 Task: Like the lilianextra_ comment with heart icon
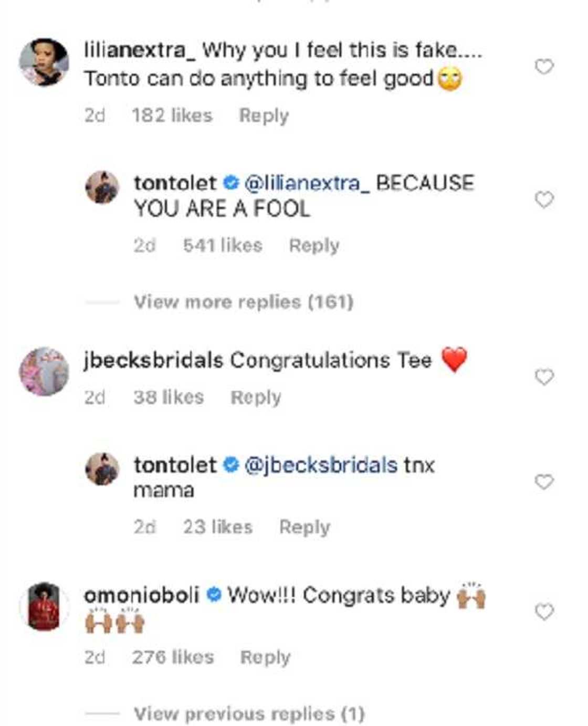[544, 67]
